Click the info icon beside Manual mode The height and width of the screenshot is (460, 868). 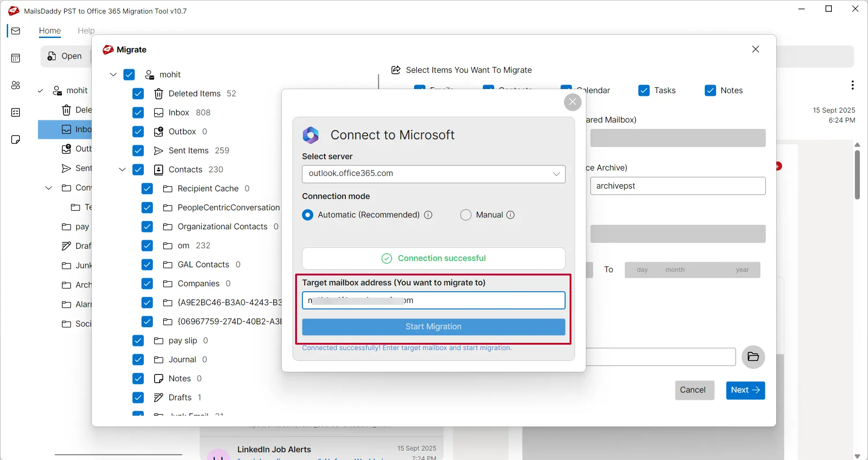click(x=510, y=215)
